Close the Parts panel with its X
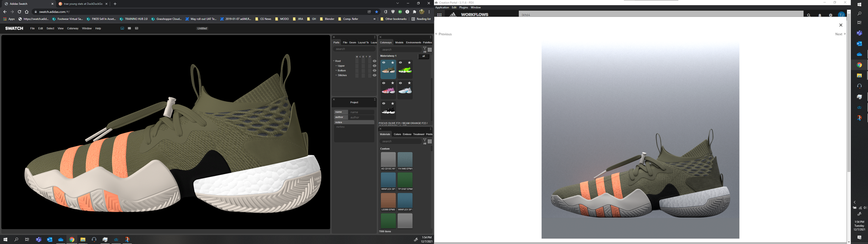 coord(334,37)
